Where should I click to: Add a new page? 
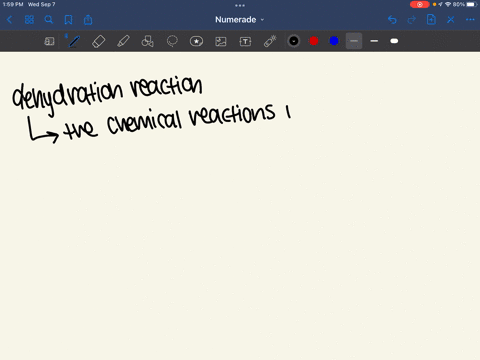click(431, 20)
